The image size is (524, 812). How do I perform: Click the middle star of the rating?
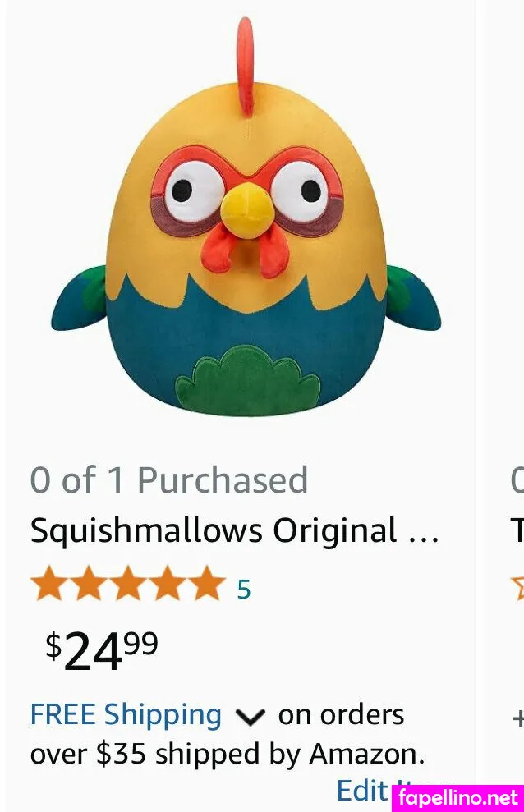128,584
